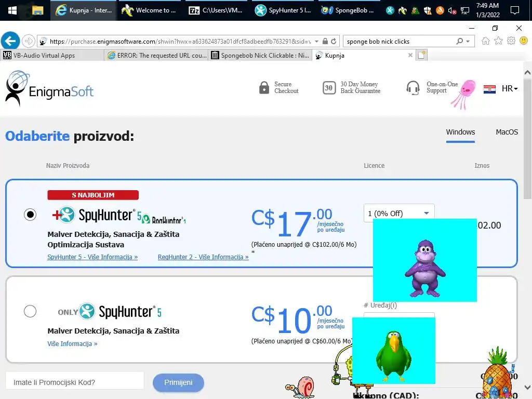This screenshot has width=532, height=399.
Task: Open the Tools gear icon
Action: click(511, 41)
